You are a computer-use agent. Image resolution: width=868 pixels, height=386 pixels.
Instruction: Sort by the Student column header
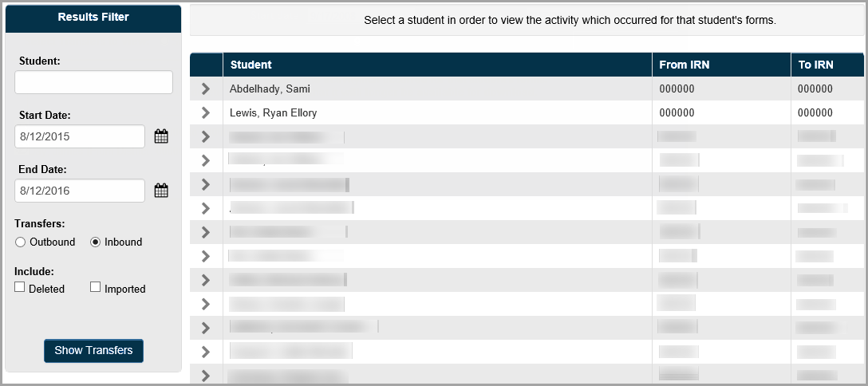[251, 65]
